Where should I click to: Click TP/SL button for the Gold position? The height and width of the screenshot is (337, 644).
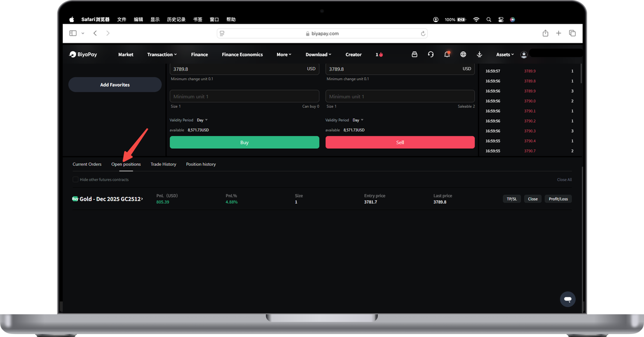(512, 199)
